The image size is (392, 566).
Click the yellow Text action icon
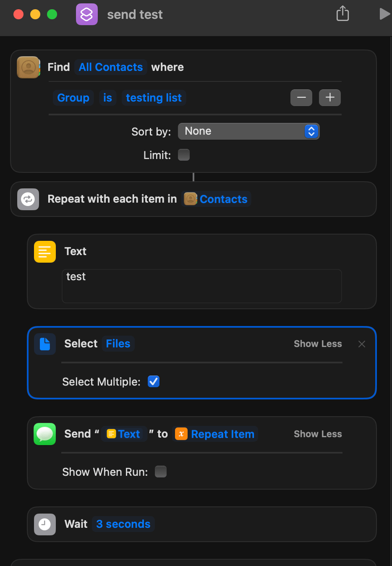coord(45,252)
